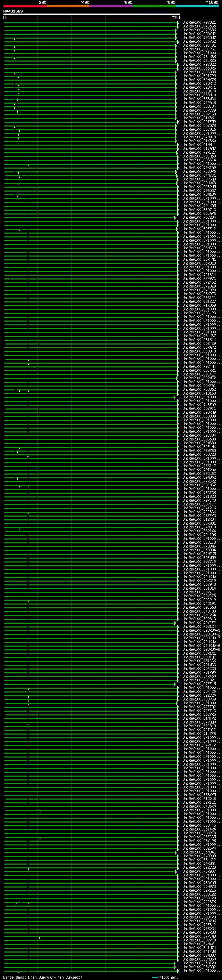Click the cyan ~100% identity legend bar
This screenshot has height=980, width=222.
[x=197, y=6]
